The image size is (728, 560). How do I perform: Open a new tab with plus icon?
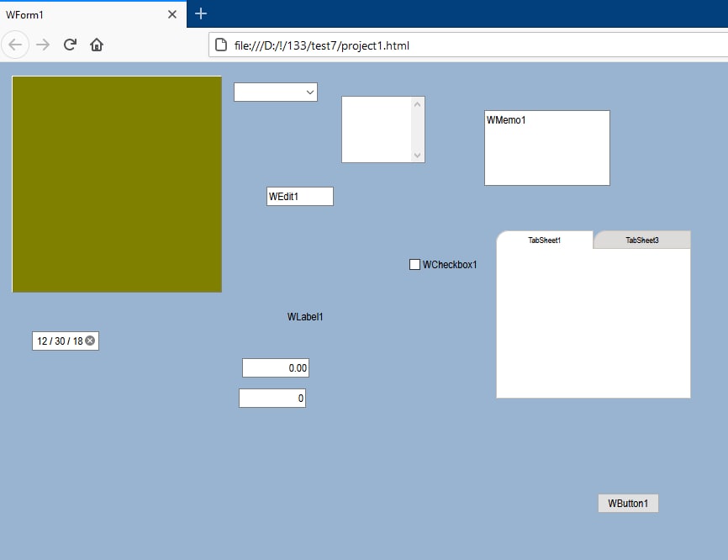201,14
